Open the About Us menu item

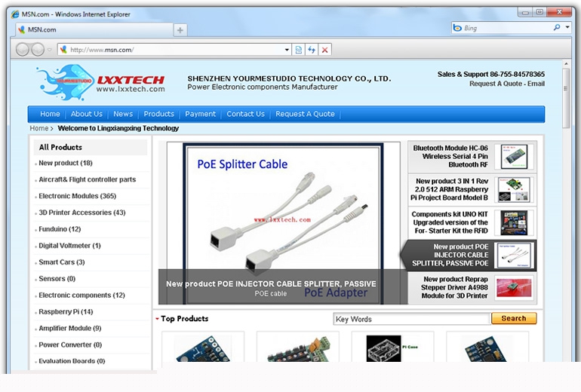coord(86,114)
